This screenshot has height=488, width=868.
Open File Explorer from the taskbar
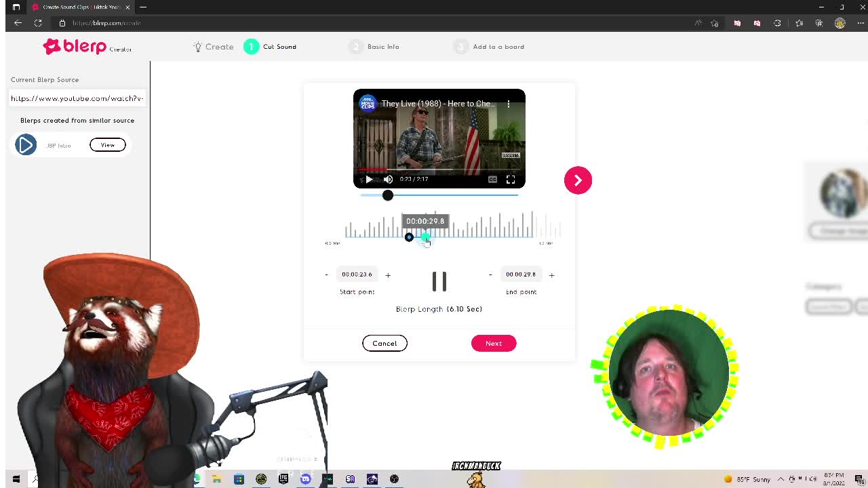tap(216, 479)
